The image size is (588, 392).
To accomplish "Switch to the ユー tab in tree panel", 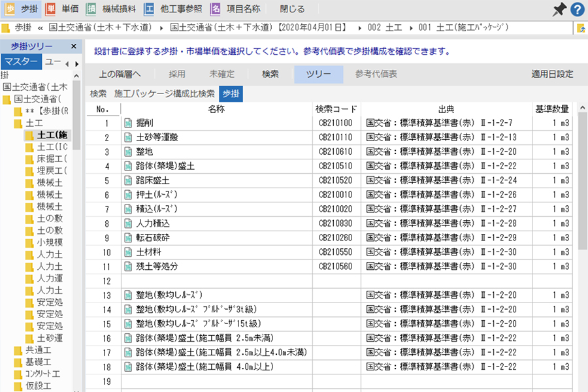I will coord(53,61).
